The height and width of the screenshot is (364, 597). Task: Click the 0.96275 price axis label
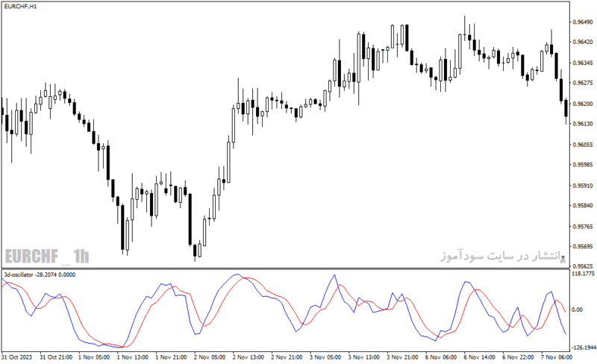pos(583,83)
